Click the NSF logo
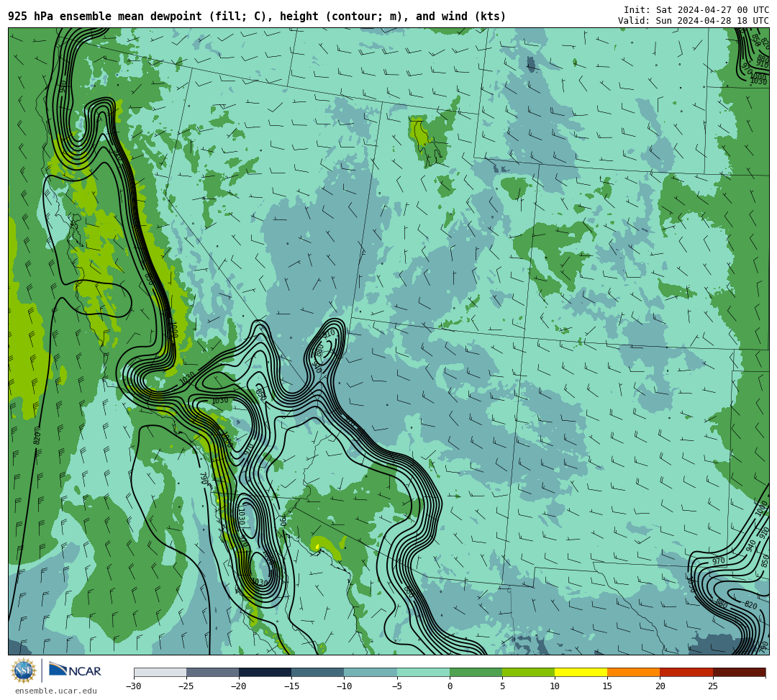The width and height of the screenshot is (777, 700). click(x=24, y=671)
